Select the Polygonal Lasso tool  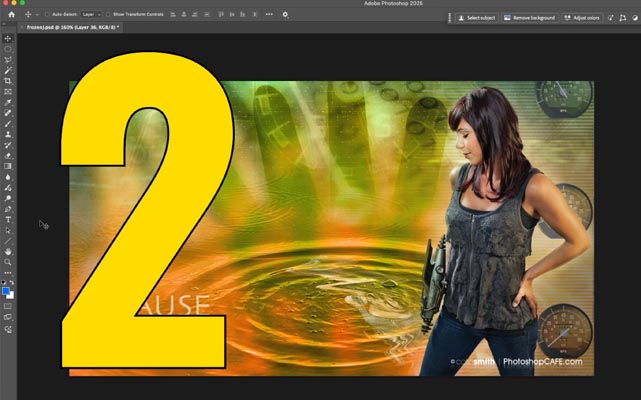coord(8,60)
